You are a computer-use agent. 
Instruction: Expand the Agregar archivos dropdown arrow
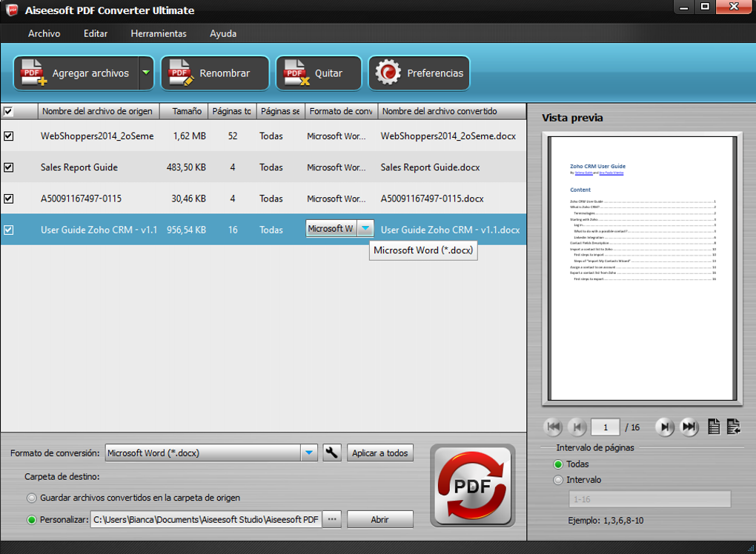[x=145, y=73]
